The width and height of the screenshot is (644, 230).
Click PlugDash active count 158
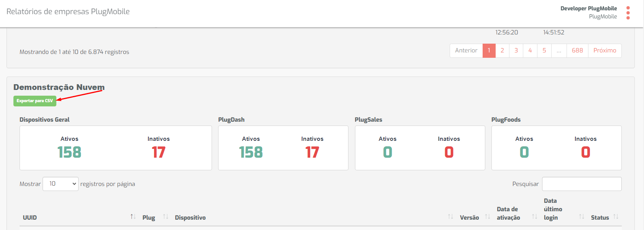pos(251,152)
